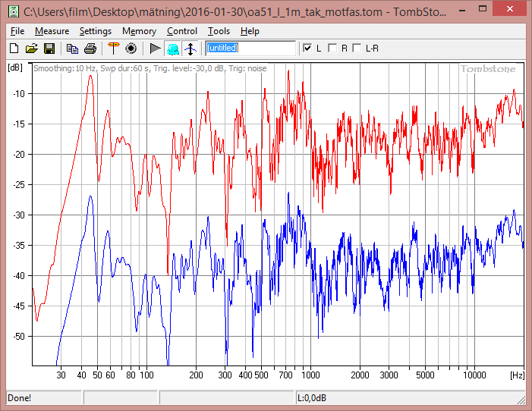Open the File menu
This screenshot has height=411, width=532.
coord(17,31)
